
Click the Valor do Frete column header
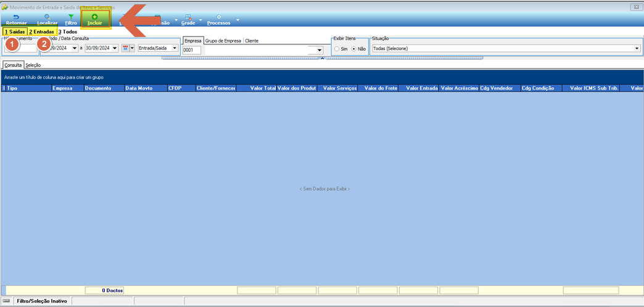pyautogui.click(x=378, y=88)
